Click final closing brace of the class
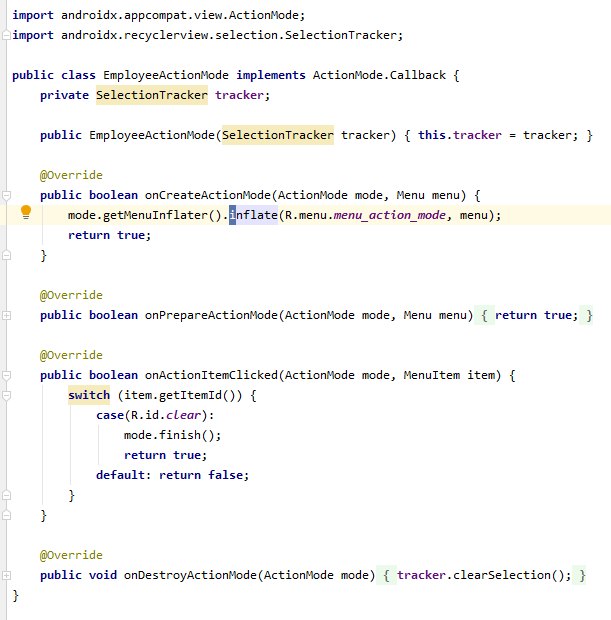This screenshot has height=620, width=611. point(15,595)
